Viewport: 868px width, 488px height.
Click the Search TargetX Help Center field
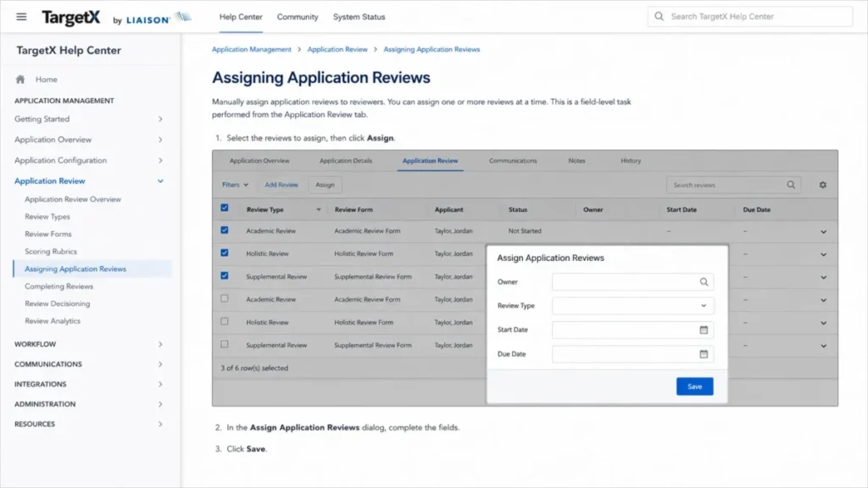(x=750, y=17)
